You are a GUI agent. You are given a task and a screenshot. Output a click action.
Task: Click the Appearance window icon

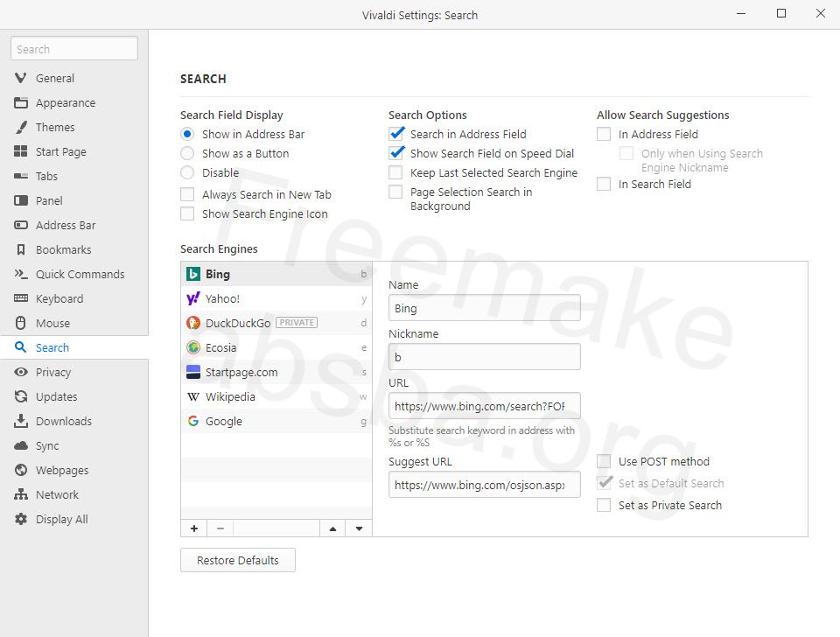[x=20, y=103]
